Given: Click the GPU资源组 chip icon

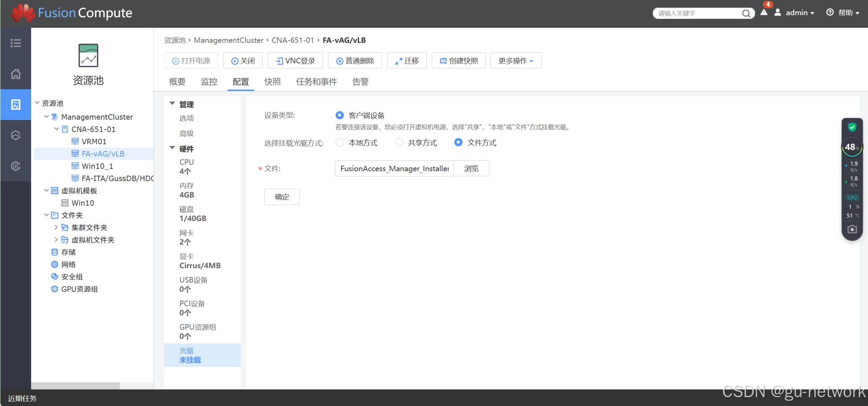Looking at the screenshot, I should point(54,289).
